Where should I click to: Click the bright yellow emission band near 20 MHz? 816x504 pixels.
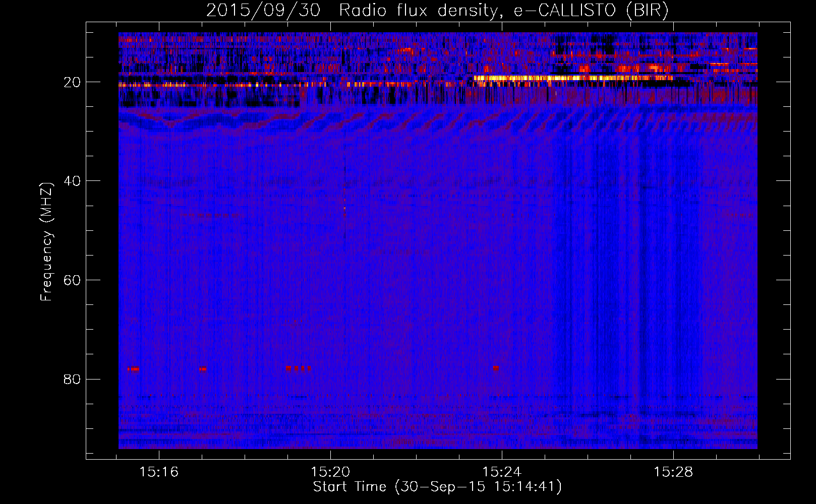click(572, 78)
